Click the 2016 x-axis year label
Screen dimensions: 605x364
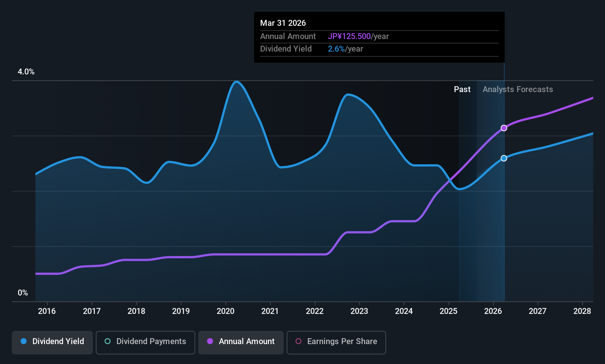pyautogui.click(x=47, y=311)
